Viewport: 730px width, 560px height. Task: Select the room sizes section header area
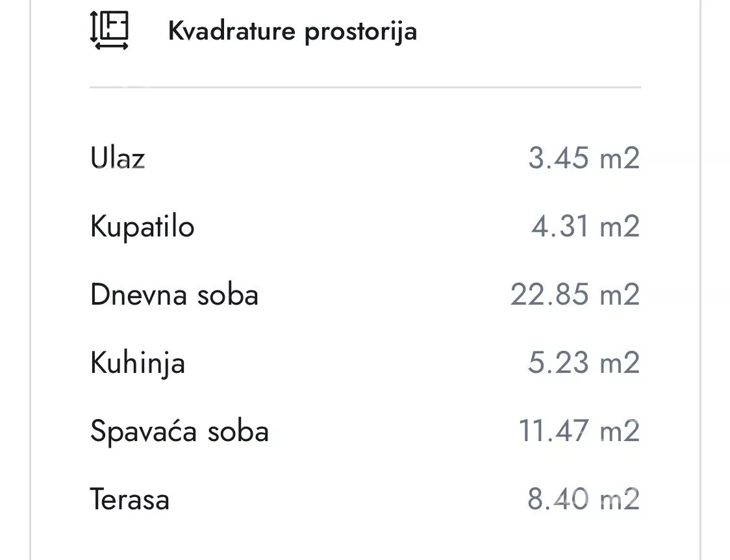pyautogui.click(x=292, y=31)
